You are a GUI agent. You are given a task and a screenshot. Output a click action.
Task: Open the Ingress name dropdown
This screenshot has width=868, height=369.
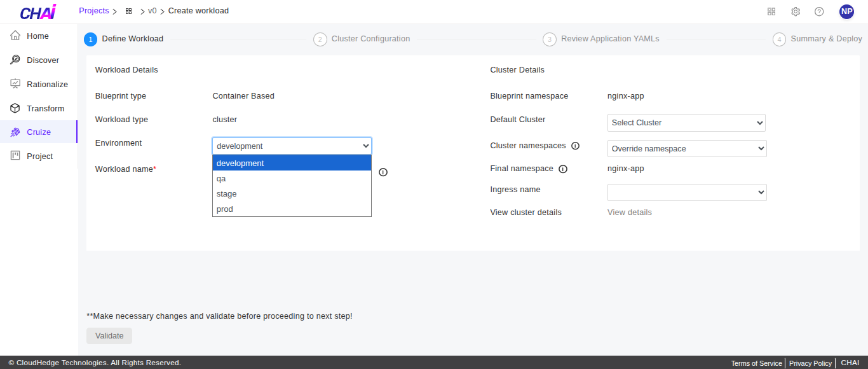[686, 192]
